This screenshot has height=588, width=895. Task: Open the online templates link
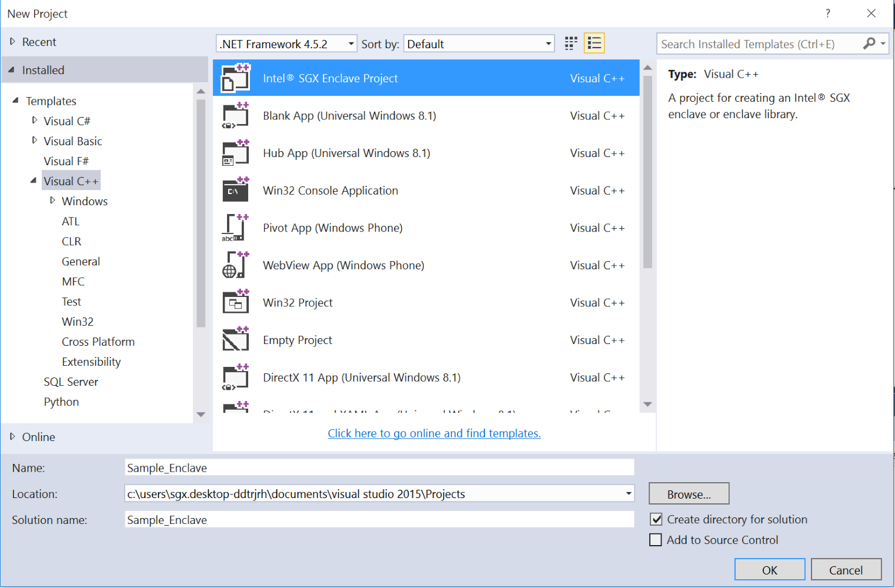[434, 433]
